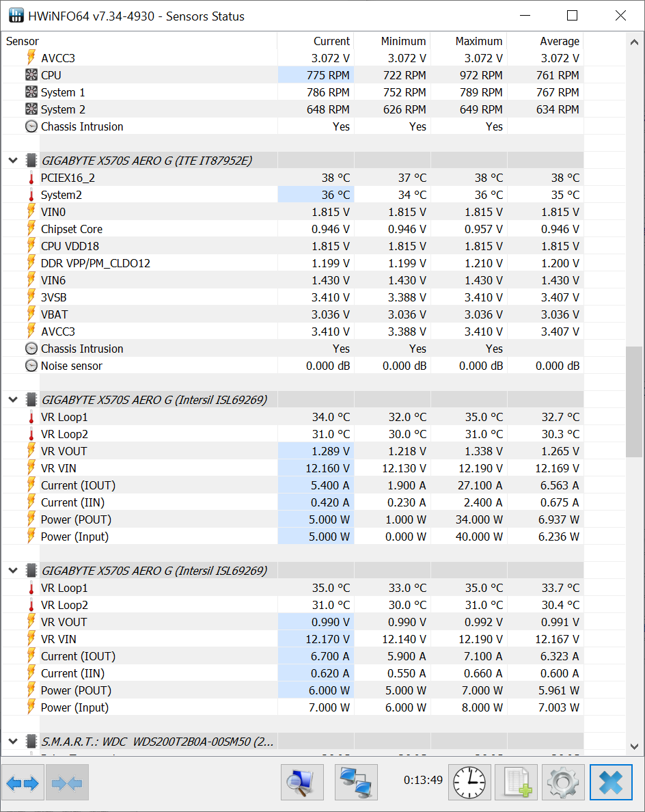Click the 775 RPM current CPU value
The width and height of the screenshot is (645, 812).
(328, 75)
